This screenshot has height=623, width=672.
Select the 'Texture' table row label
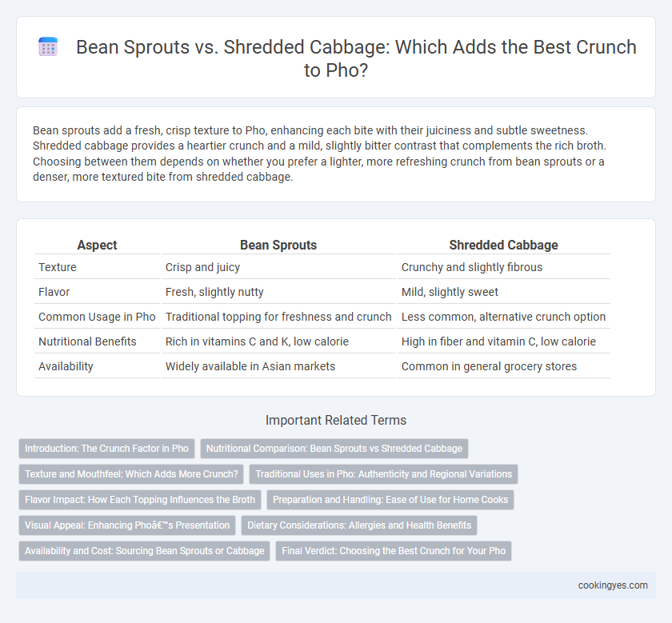58,267
